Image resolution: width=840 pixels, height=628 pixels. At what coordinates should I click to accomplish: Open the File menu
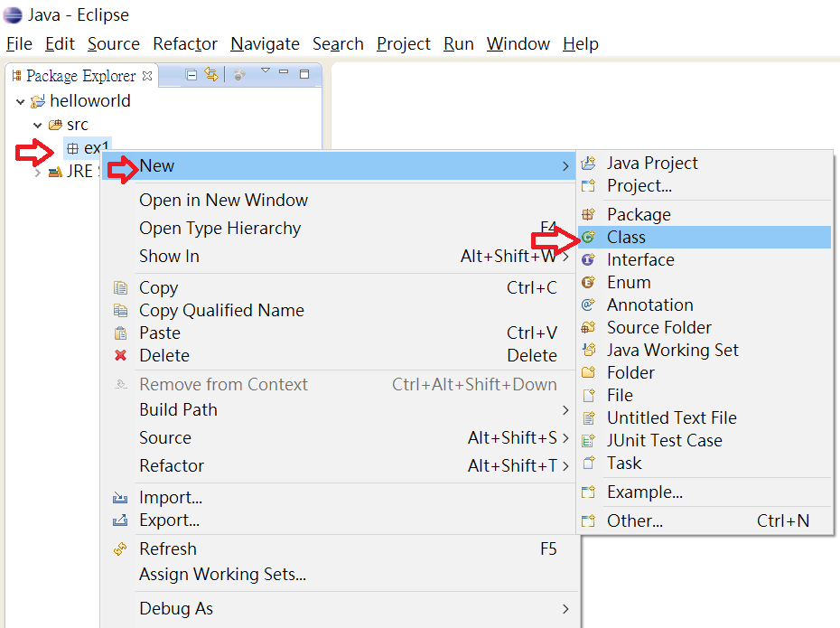tap(19, 44)
